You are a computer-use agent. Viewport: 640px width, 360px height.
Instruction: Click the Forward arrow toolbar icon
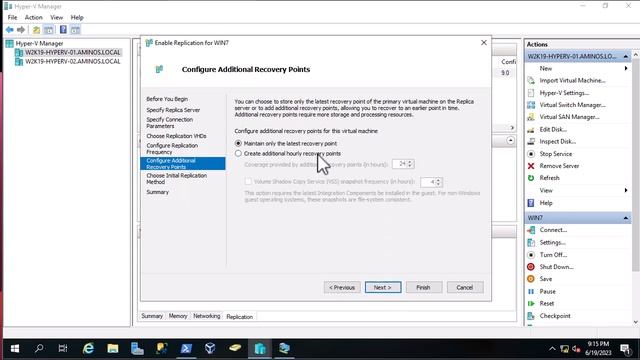coord(21,30)
